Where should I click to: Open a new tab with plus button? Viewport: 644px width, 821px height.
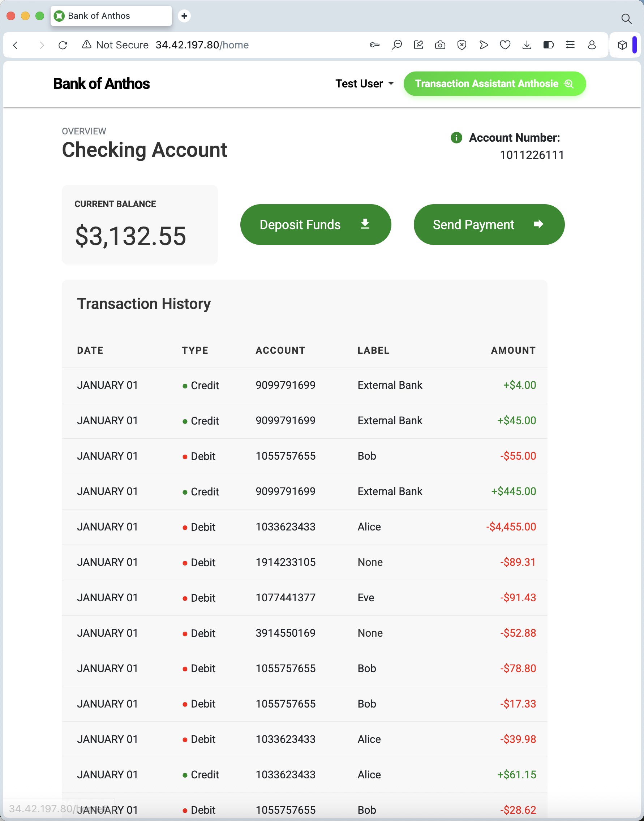[184, 16]
